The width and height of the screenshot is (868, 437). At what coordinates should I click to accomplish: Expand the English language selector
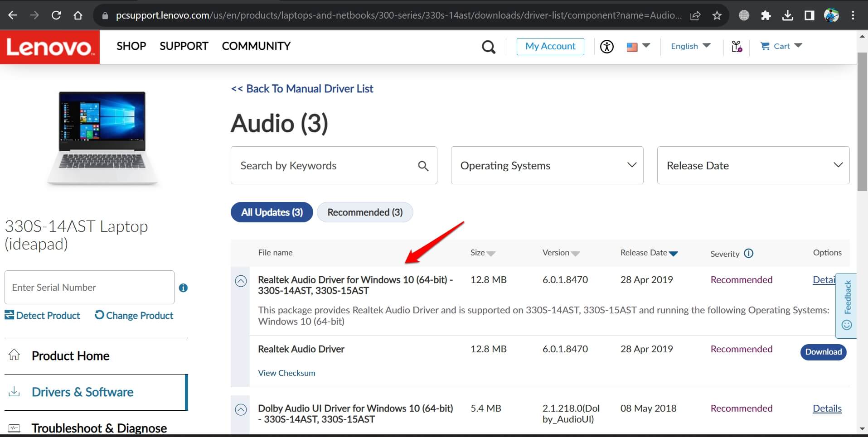(x=690, y=46)
